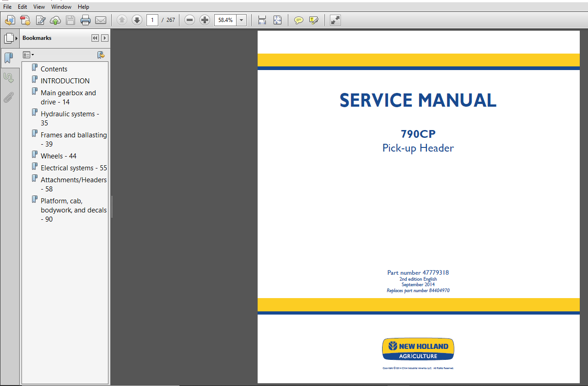Save the file with the floppy disk icon
This screenshot has height=386, width=588.
click(x=70, y=20)
